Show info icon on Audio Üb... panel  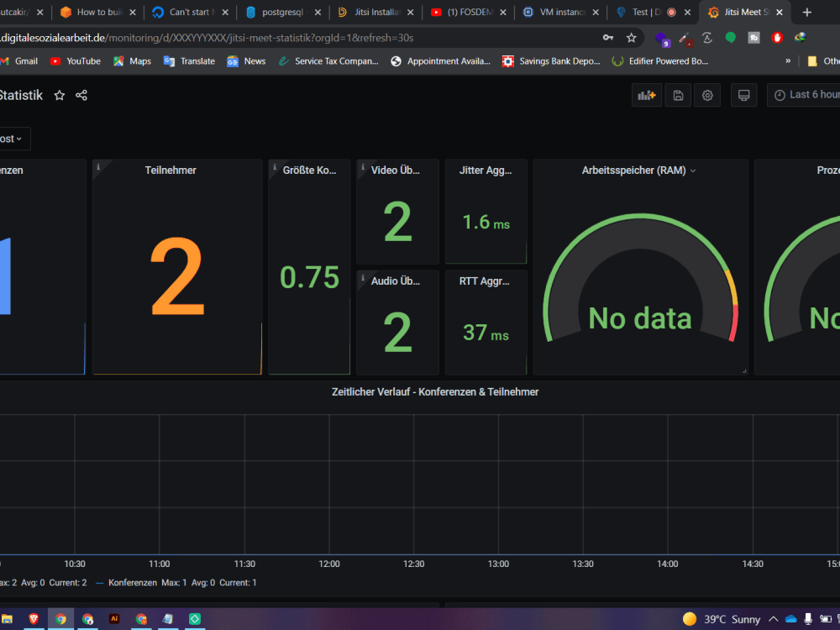tap(363, 278)
